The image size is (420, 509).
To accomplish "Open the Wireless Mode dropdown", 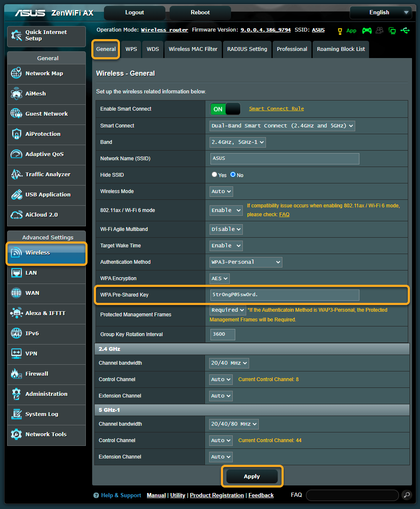I will [x=221, y=191].
